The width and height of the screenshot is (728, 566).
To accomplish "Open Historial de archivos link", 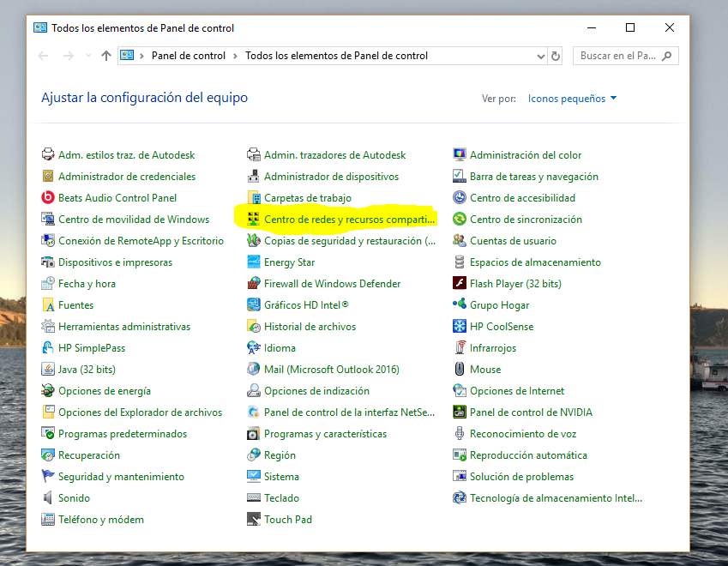I will [310, 327].
